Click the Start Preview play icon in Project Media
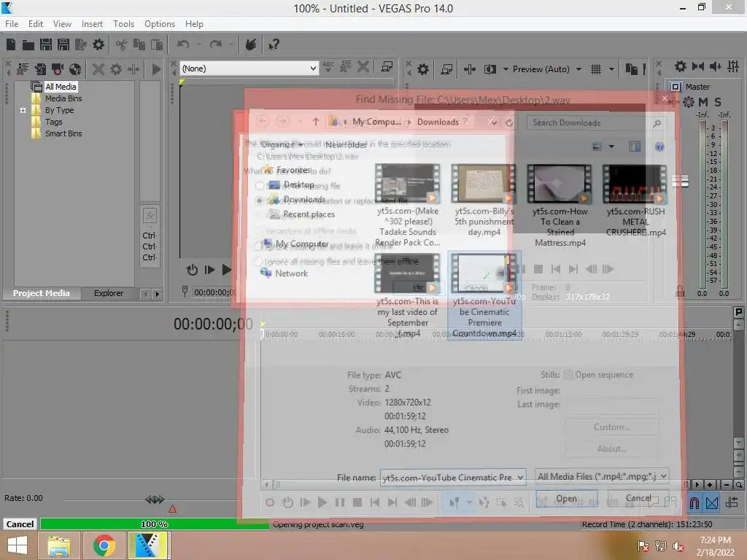 click(x=156, y=69)
